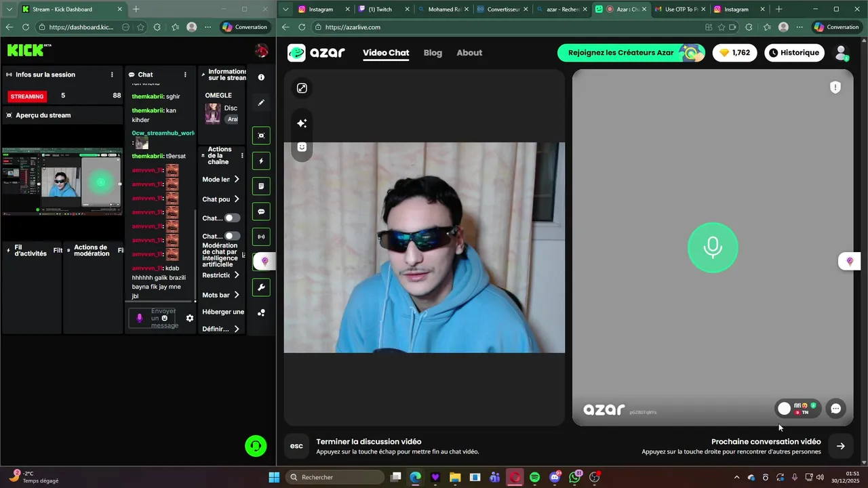Click purple microphone icon in Kick message box
The image size is (868, 488).
(x=140, y=318)
